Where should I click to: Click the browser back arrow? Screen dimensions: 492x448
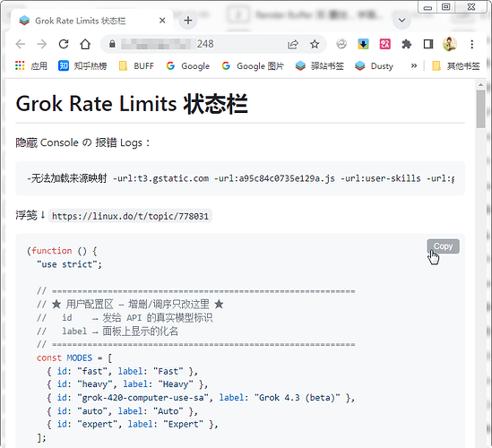21,44
